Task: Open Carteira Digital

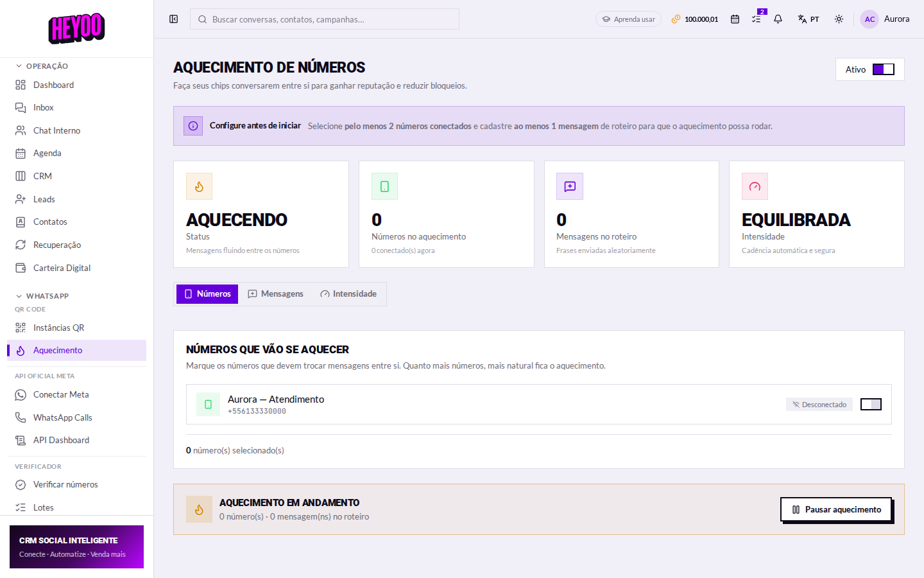Action: click(x=76, y=268)
